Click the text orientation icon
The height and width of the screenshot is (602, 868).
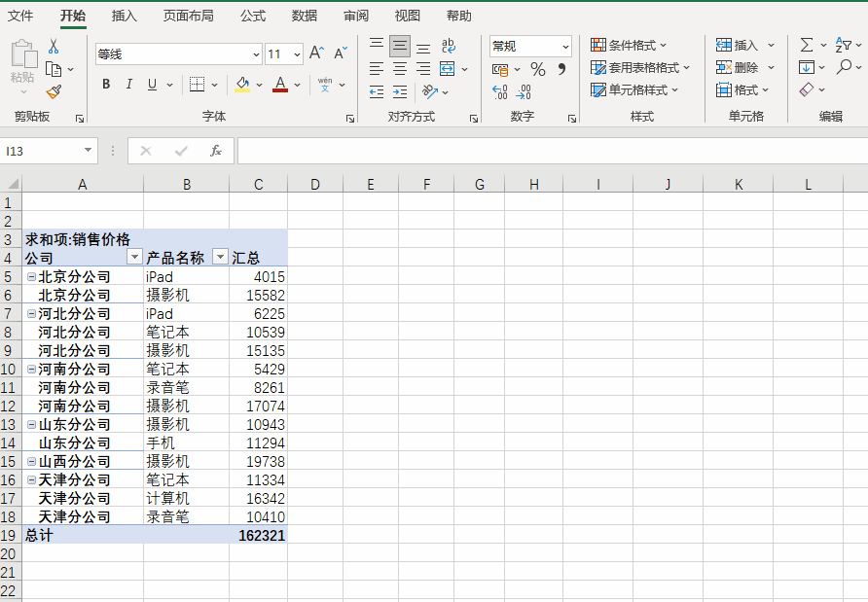pyautogui.click(x=430, y=91)
